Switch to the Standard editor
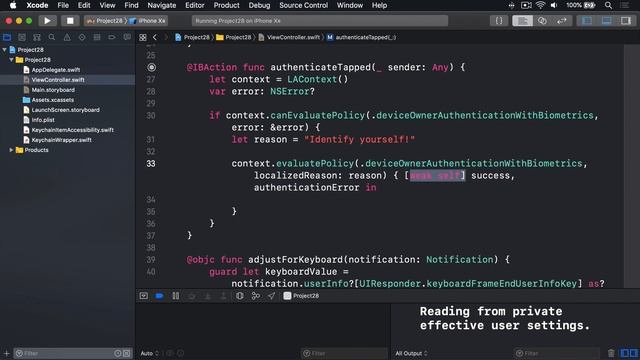The height and width of the screenshot is (360, 640). (522, 20)
